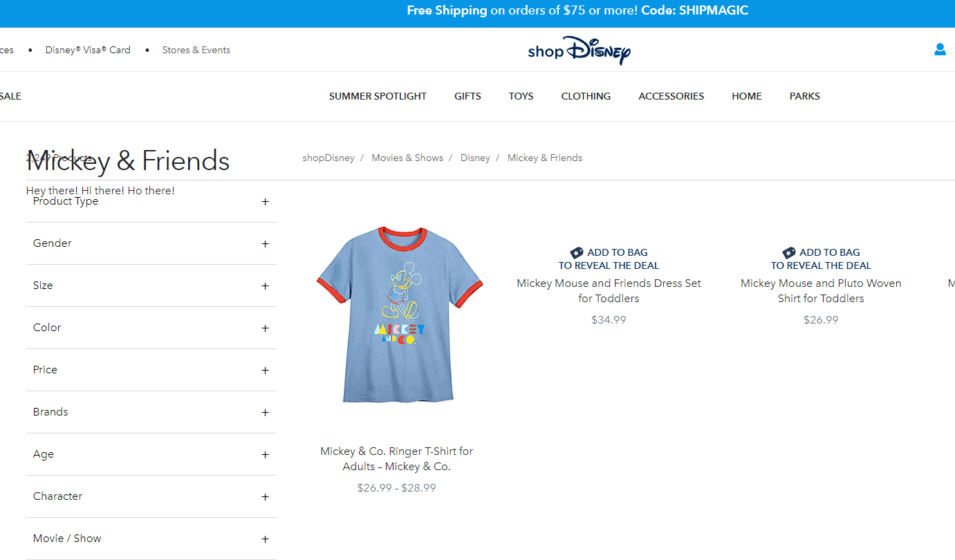Screen dimensions: 955x560
Task: Open the Gifts menu
Action: [x=467, y=96]
